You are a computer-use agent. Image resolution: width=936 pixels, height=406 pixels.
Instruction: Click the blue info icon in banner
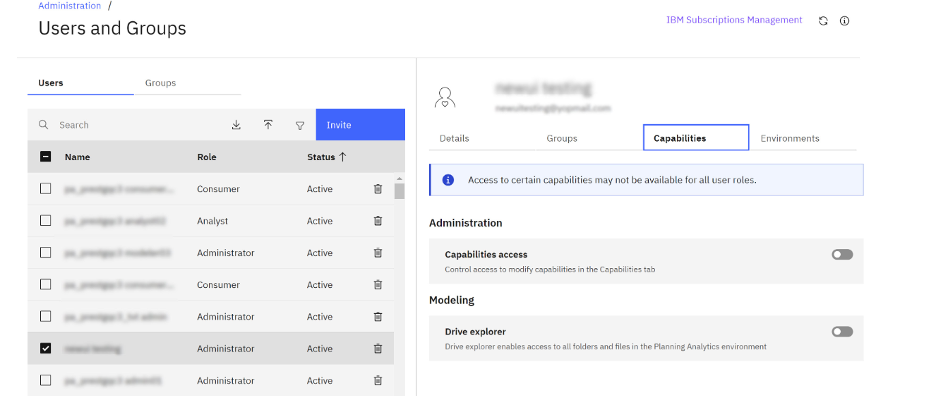coord(448,180)
